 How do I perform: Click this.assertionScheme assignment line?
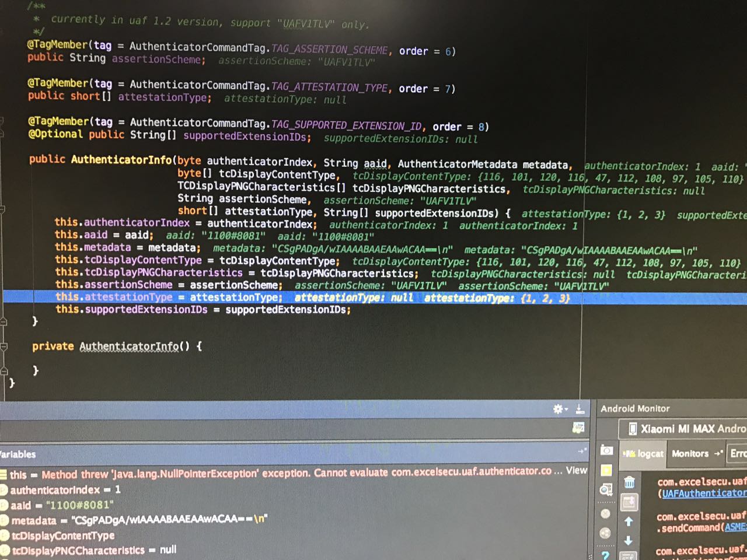click(169, 285)
